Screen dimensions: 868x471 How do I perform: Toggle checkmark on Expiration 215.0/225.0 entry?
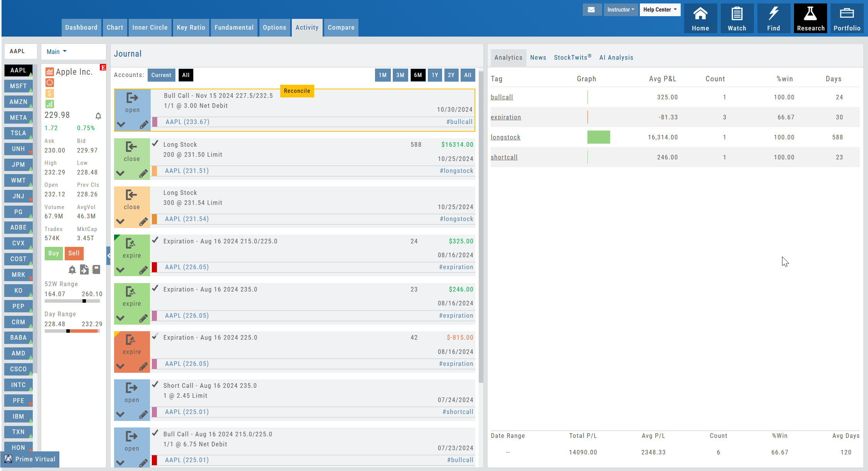[155, 240]
